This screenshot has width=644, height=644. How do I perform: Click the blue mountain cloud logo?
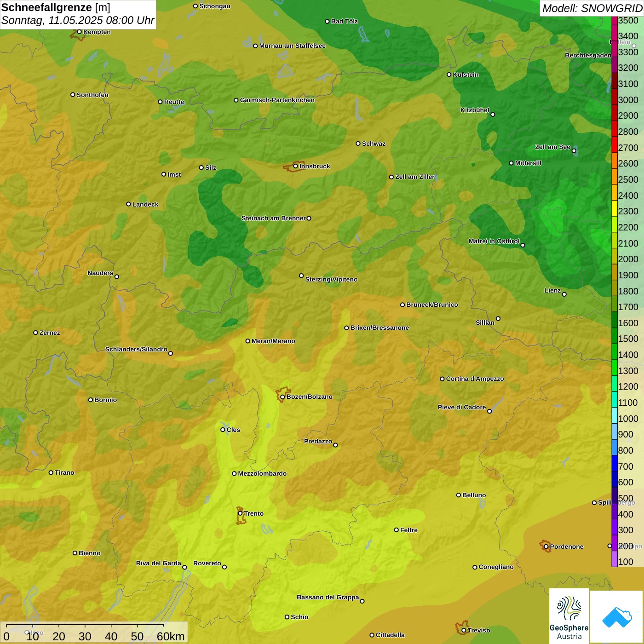click(x=617, y=617)
